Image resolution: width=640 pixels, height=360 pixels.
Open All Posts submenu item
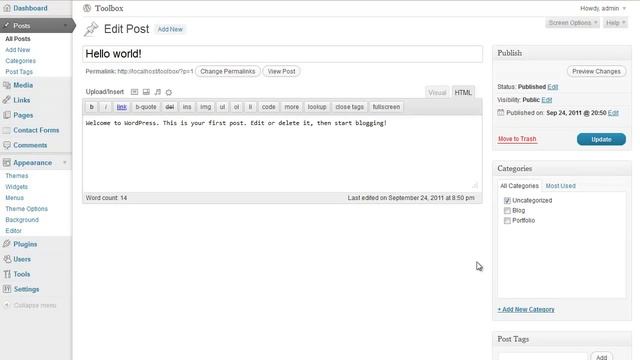click(x=18, y=39)
